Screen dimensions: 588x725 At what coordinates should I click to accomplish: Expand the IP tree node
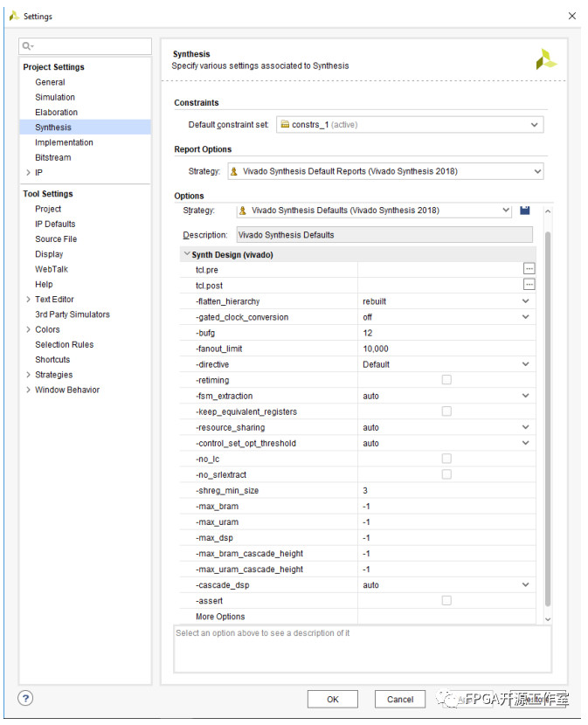[28, 172]
